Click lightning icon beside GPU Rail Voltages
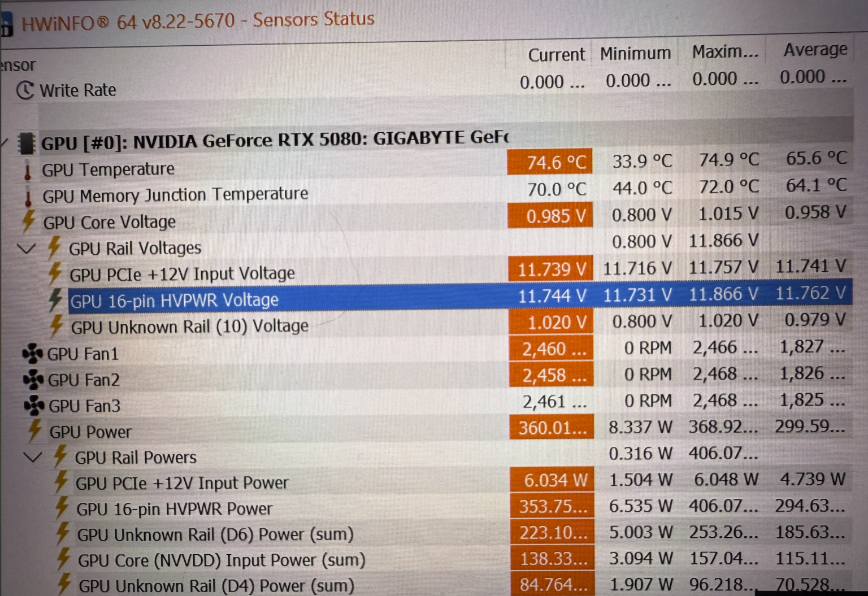 coord(54,247)
